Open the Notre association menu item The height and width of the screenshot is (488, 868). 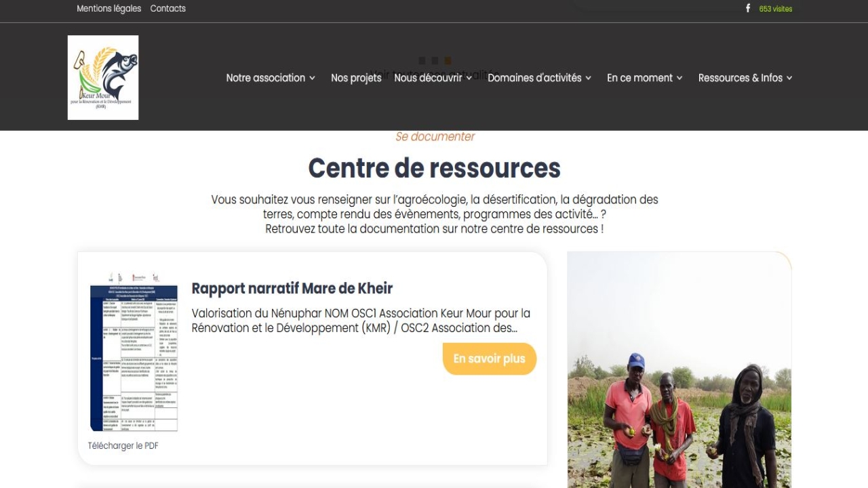tap(266, 78)
